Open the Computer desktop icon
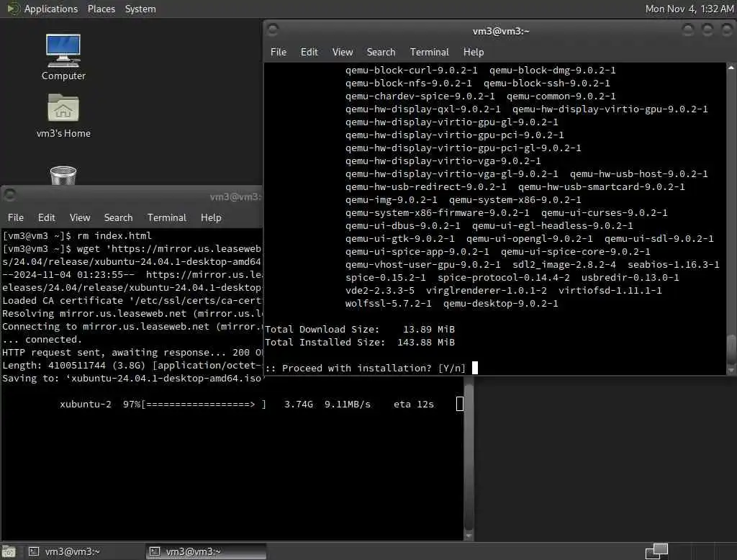 pos(63,57)
